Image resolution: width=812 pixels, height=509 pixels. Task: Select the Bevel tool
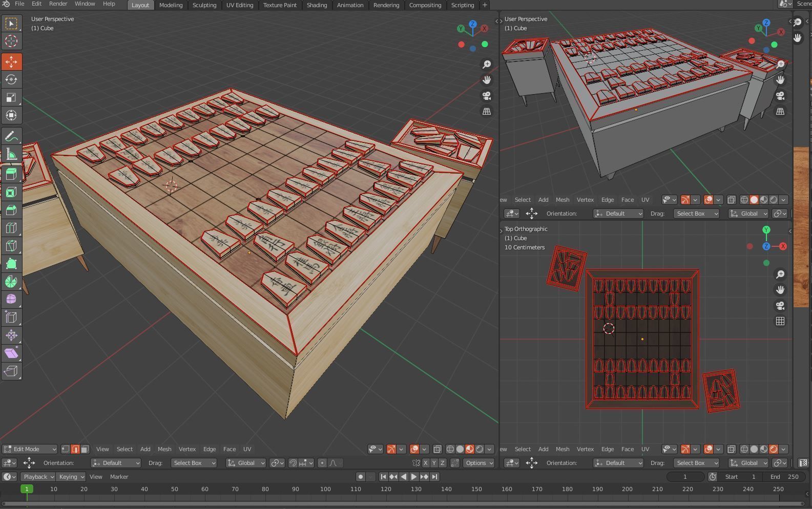click(x=11, y=210)
